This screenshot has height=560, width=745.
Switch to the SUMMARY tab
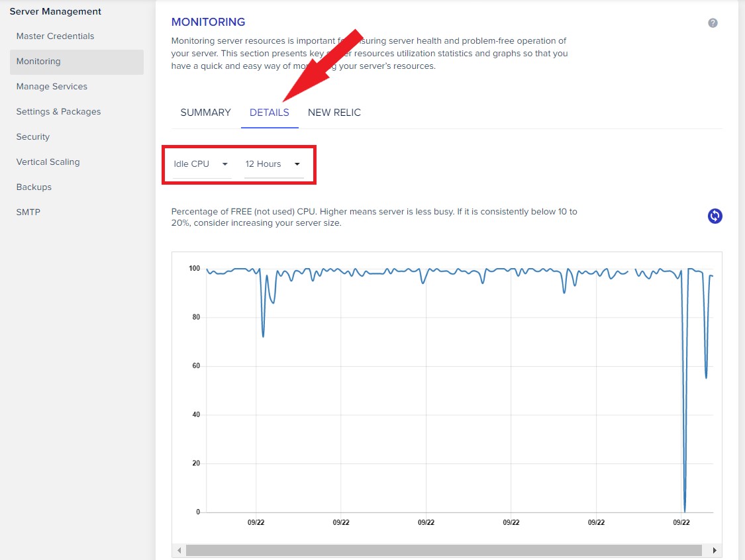point(205,113)
